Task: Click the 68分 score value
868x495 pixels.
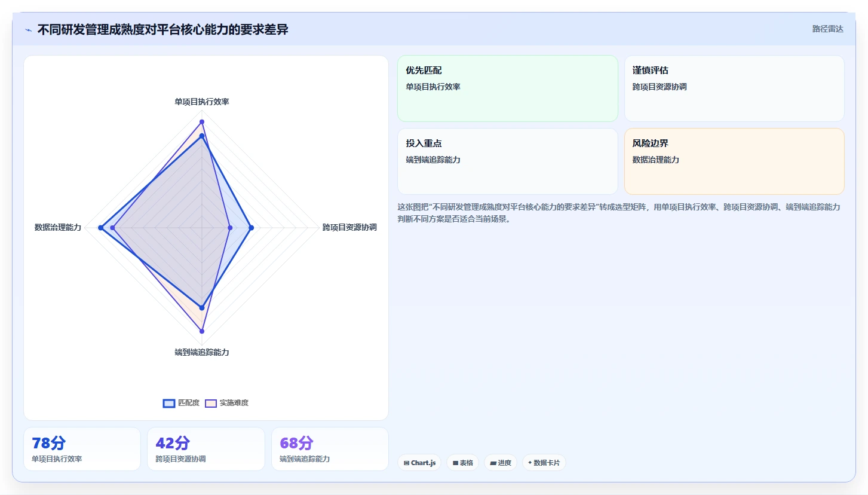Action: click(x=297, y=443)
